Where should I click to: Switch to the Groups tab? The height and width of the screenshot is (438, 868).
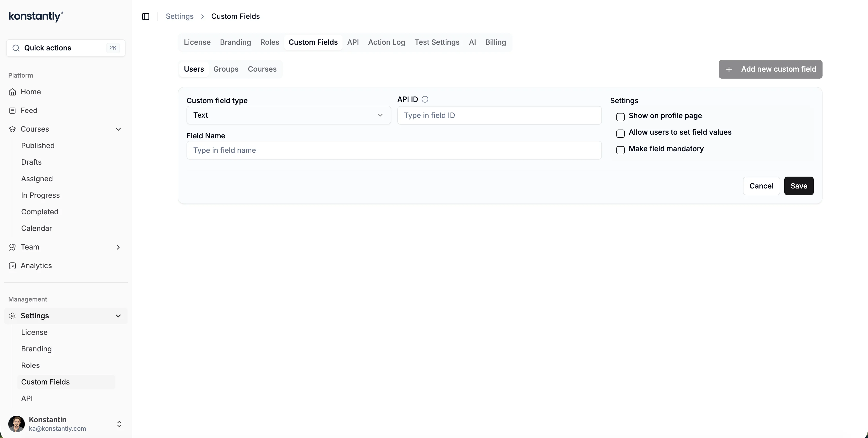[x=226, y=69]
